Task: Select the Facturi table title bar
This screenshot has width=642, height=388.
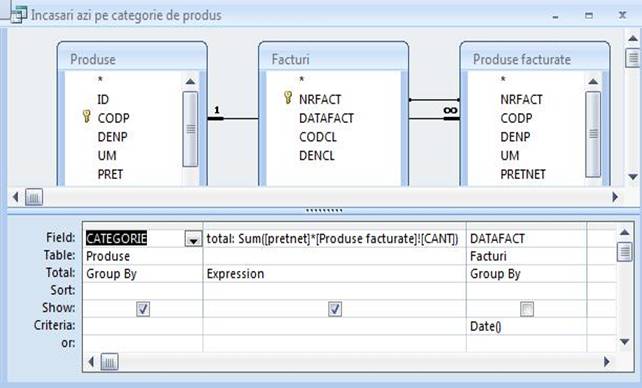Action: tap(333, 59)
